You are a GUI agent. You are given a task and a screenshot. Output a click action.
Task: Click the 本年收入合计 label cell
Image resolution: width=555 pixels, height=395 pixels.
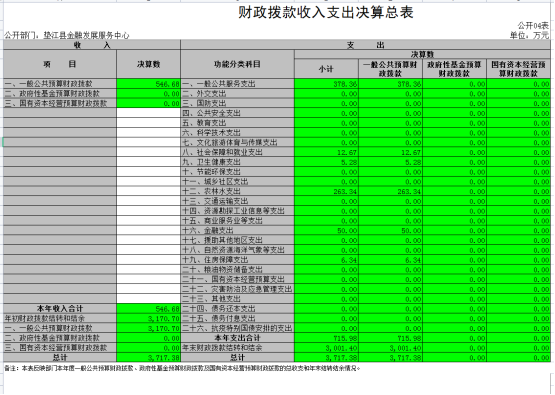pyautogui.click(x=60, y=309)
